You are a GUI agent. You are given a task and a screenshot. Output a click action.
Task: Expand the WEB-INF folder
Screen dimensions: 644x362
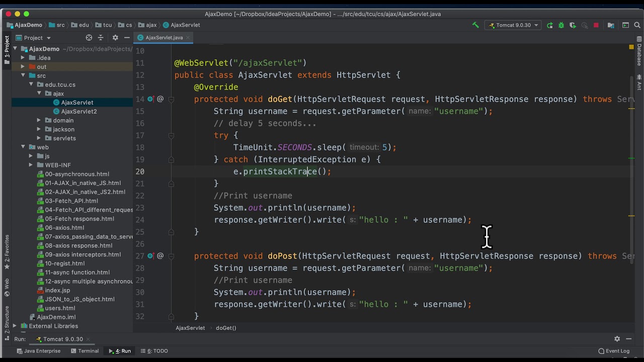(31, 165)
